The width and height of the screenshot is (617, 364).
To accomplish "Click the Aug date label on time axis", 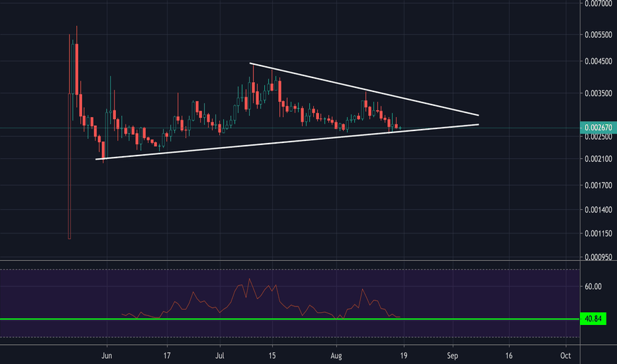I will tap(336, 356).
